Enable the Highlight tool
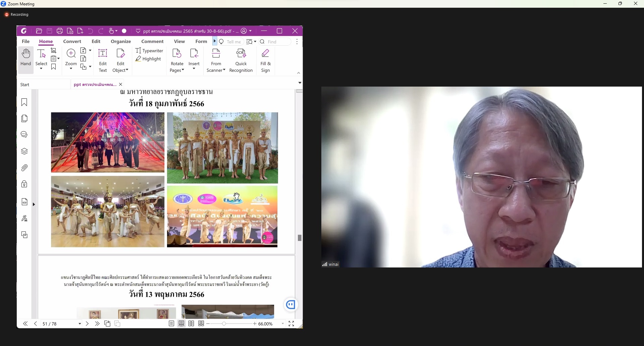This screenshot has height=346, width=644. click(149, 59)
